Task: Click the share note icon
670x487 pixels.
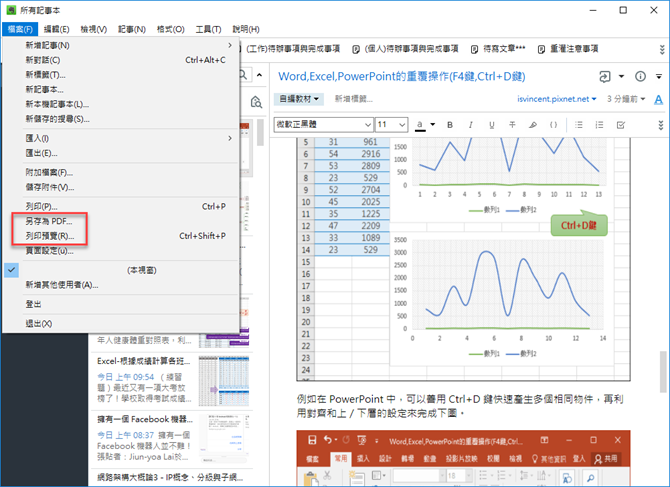Action: click(605, 77)
